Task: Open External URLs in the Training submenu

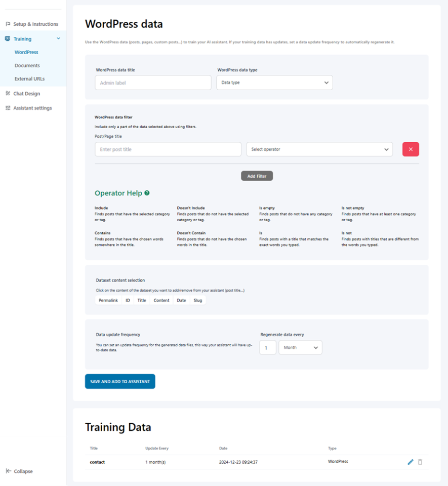Action: tap(30, 79)
